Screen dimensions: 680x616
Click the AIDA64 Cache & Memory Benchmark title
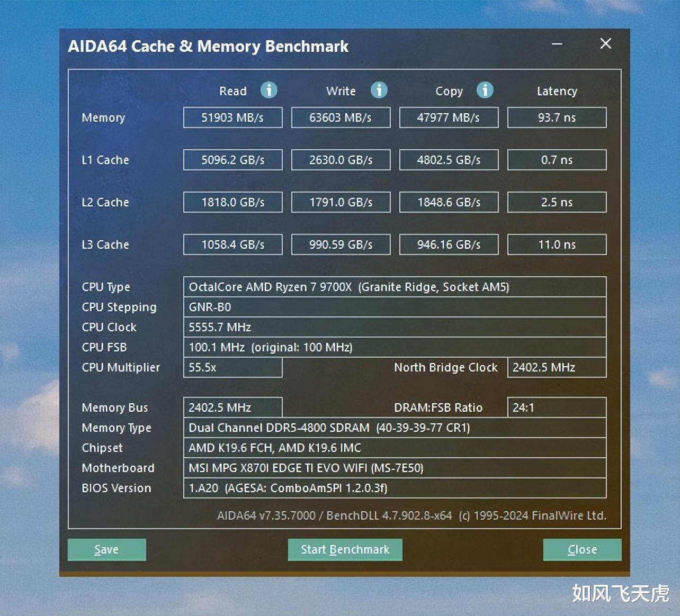(208, 47)
